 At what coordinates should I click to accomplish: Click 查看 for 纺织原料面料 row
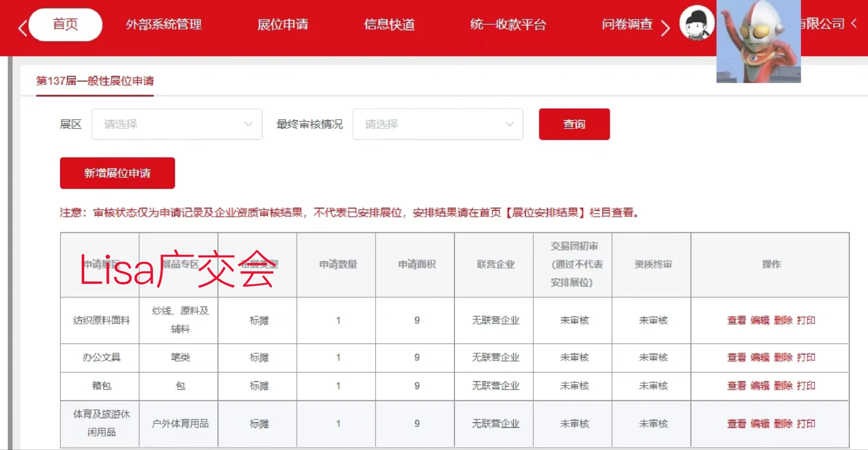pyautogui.click(x=736, y=320)
